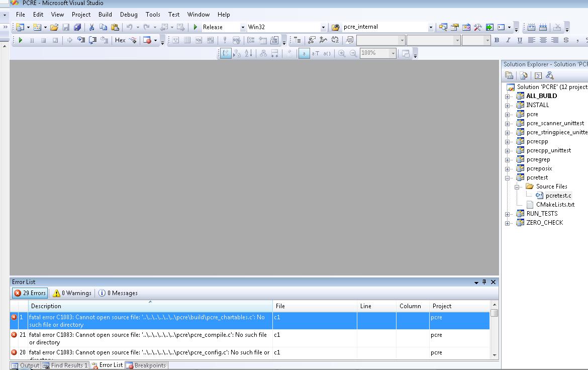This screenshot has width=588, height=370.
Task: Select error 21 about pcre_compile.c
Action: click(250, 338)
